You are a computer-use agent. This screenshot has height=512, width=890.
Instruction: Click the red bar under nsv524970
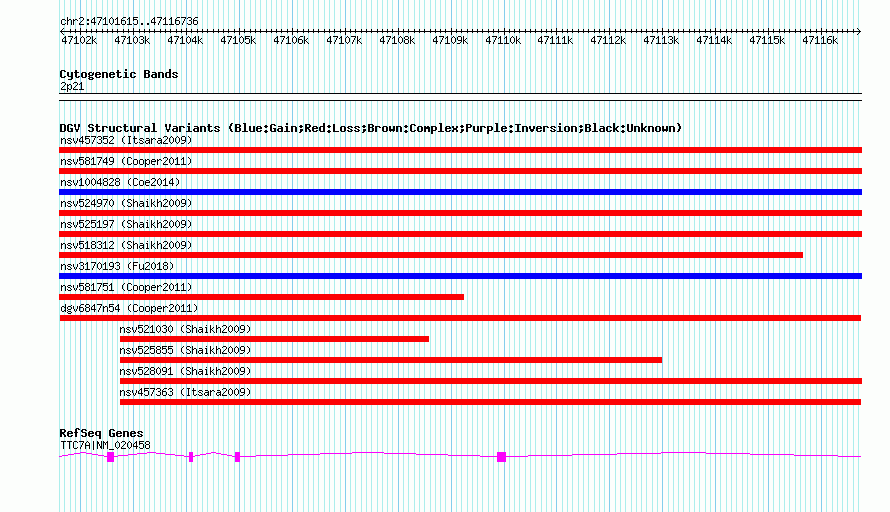point(460,213)
